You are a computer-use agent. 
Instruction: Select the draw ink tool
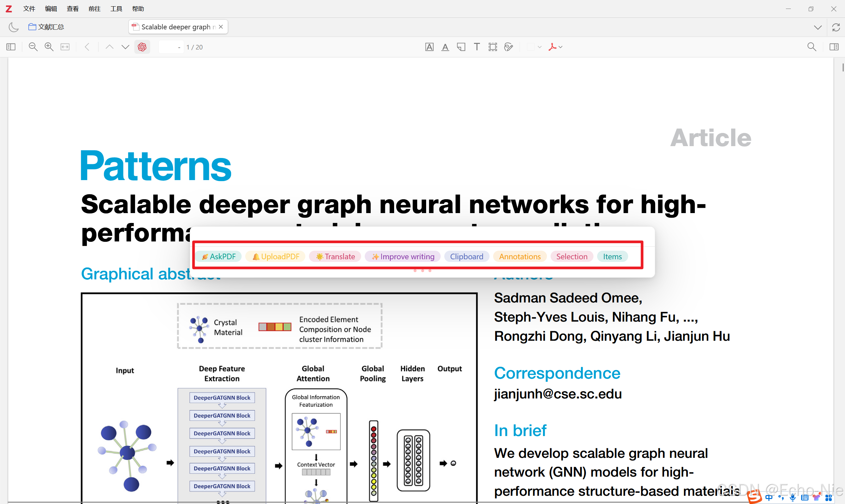[x=508, y=47]
